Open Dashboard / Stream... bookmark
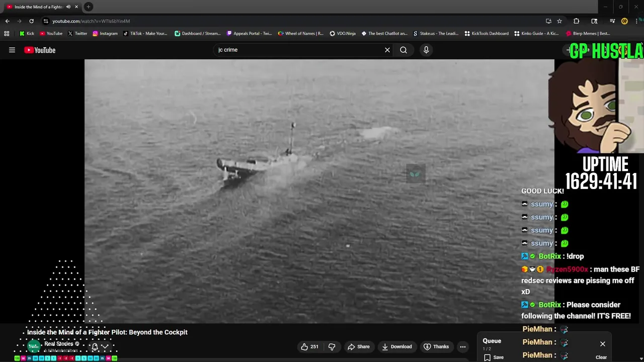Image resolution: width=644 pixels, height=362 pixels. click(x=197, y=34)
